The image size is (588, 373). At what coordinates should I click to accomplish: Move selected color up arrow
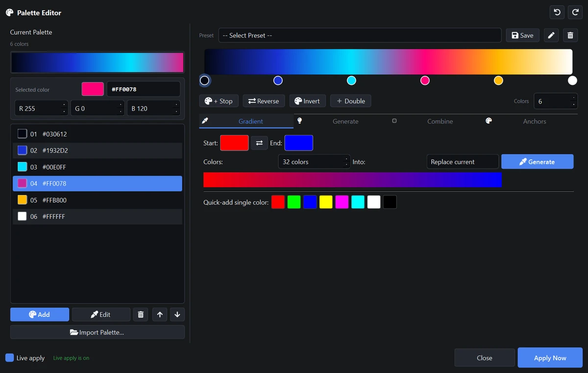click(x=160, y=315)
